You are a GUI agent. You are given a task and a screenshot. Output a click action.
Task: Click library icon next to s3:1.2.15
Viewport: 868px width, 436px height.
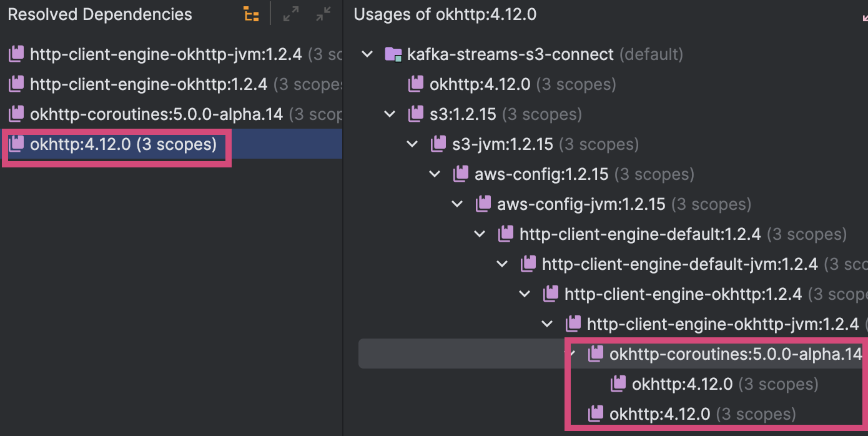pos(416,114)
